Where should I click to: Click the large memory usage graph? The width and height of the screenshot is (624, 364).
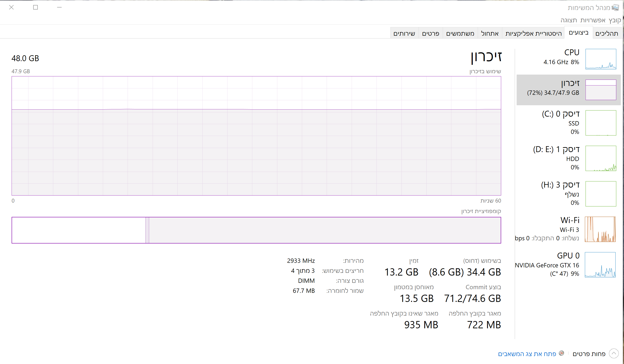pos(256,136)
